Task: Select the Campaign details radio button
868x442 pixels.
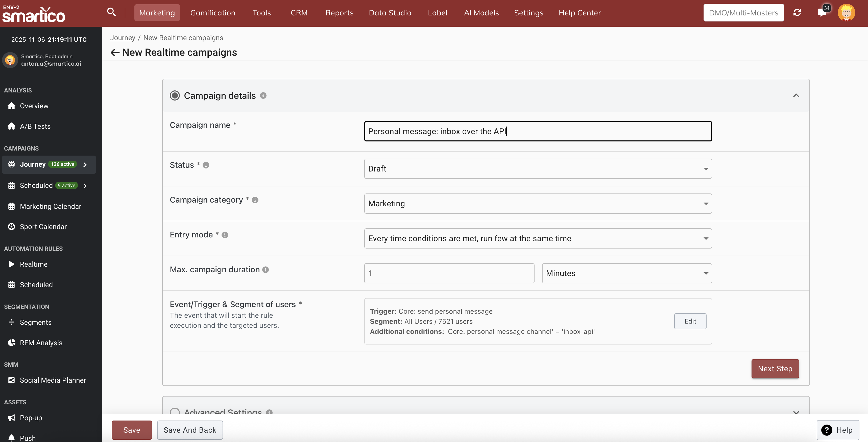Action: click(175, 96)
